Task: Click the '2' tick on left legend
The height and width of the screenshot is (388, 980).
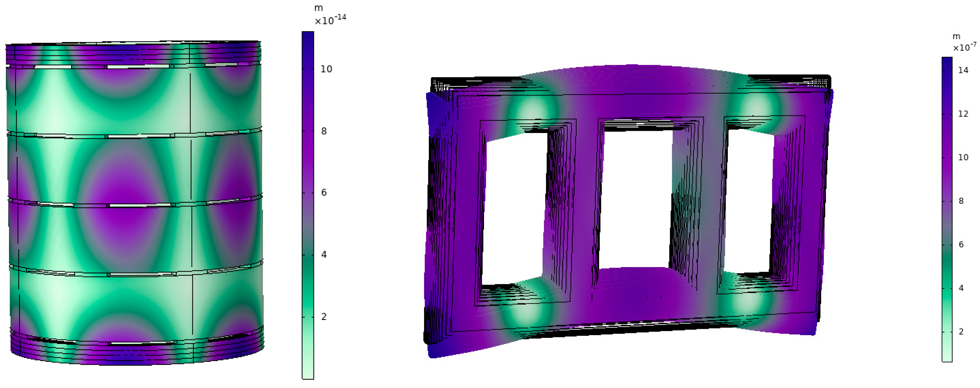Action: [324, 317]
